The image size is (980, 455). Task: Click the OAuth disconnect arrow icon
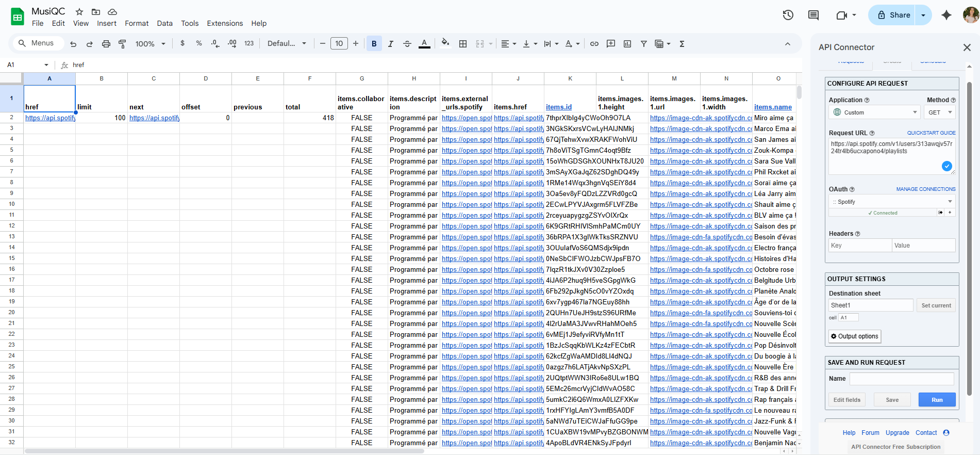(x=941, y=213)
